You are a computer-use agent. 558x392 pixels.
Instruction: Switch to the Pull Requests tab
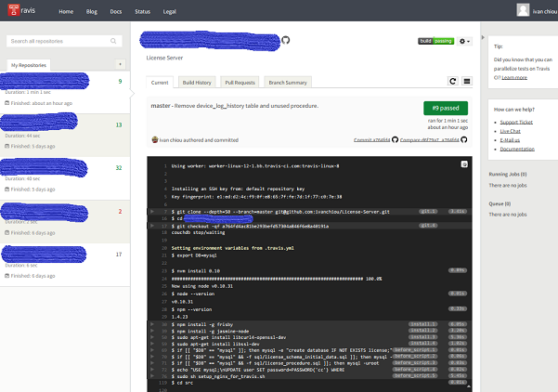(240, 83)
